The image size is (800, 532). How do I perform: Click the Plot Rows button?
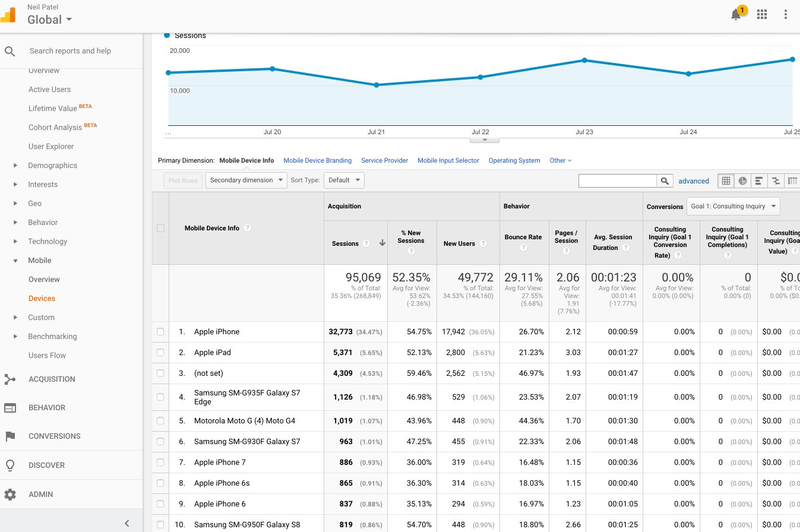pos(183,180)
